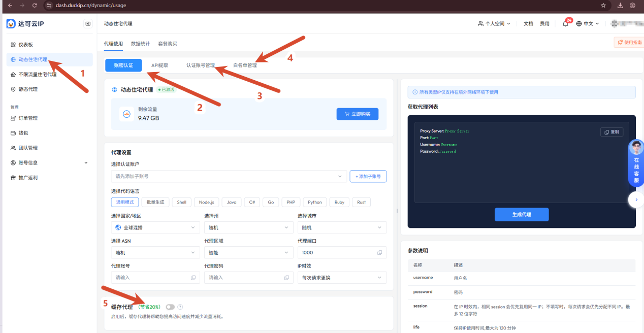The width and height of the screenshot is (644, 333).
Task: Click the remaining traffic gauge icon
Action: pyautogui.click(x=126, y=114)
